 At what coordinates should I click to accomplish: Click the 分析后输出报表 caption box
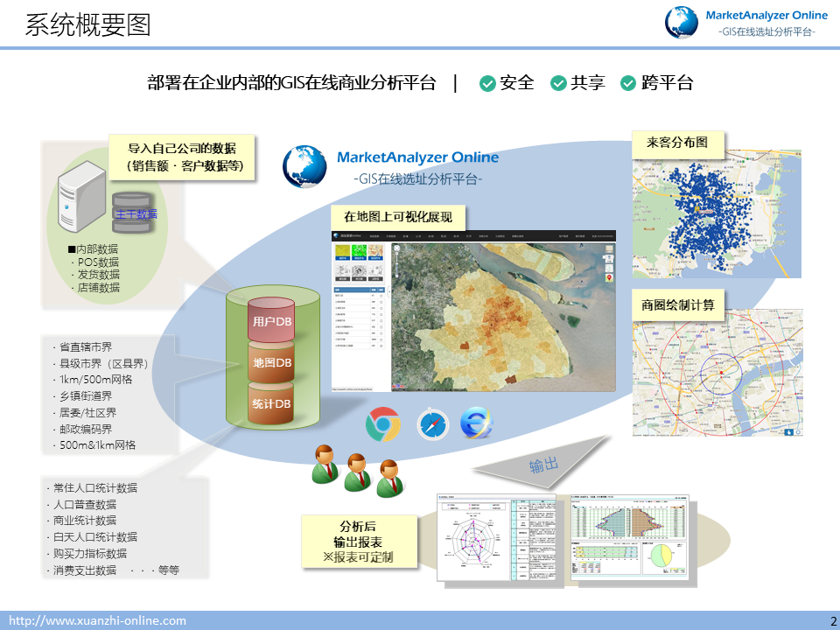[x=359, y=541]
